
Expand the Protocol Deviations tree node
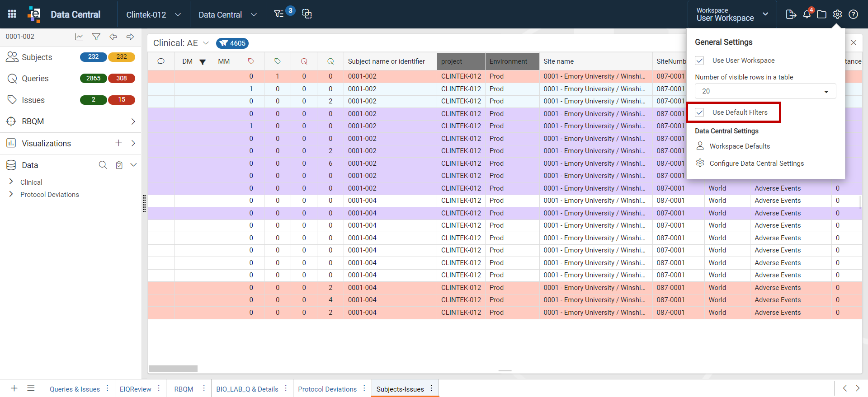11,194
